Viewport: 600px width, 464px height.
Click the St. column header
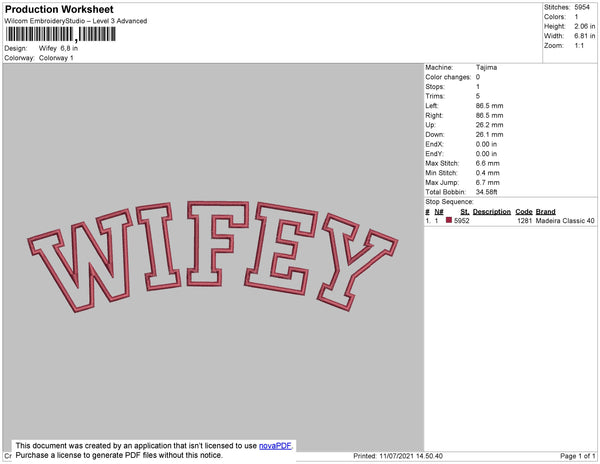click(465, 212)
